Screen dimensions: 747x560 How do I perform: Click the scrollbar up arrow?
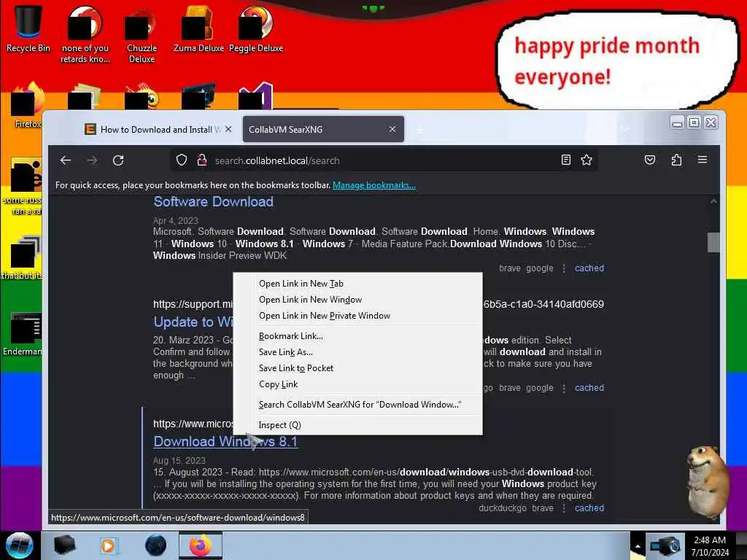click(x=713, y=201)
